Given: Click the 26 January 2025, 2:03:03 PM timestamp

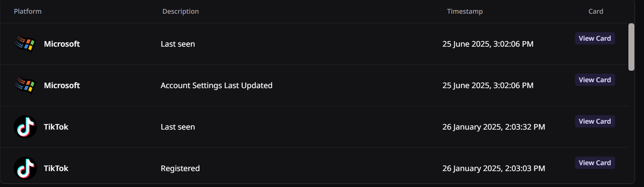Looking at the screenshot, I should click(493, 168).
